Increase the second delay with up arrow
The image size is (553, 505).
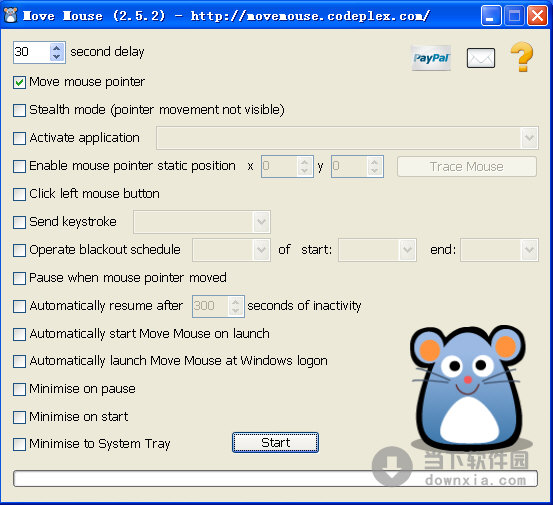57,48
